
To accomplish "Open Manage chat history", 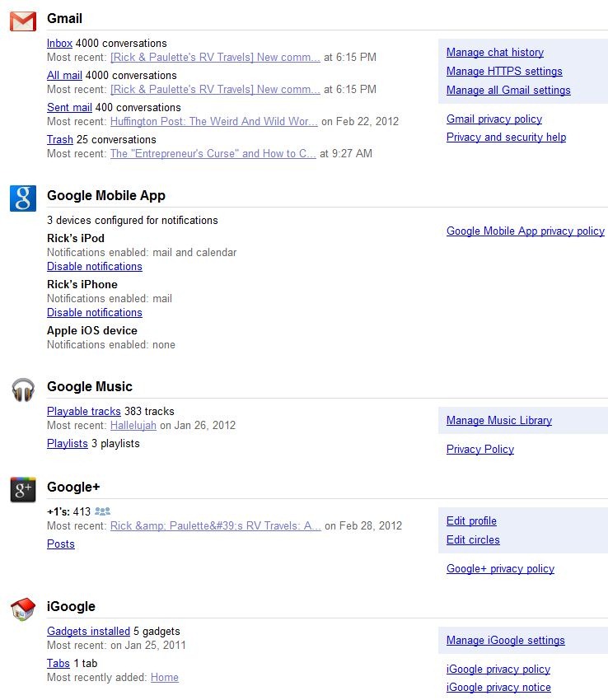I will click(495, 52).
